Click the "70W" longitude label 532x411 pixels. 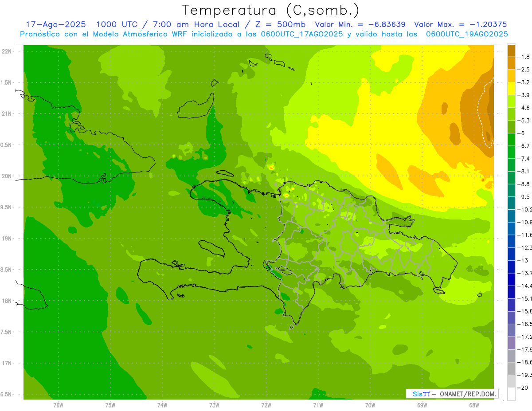pyautogui.click(x=370, y=405)
